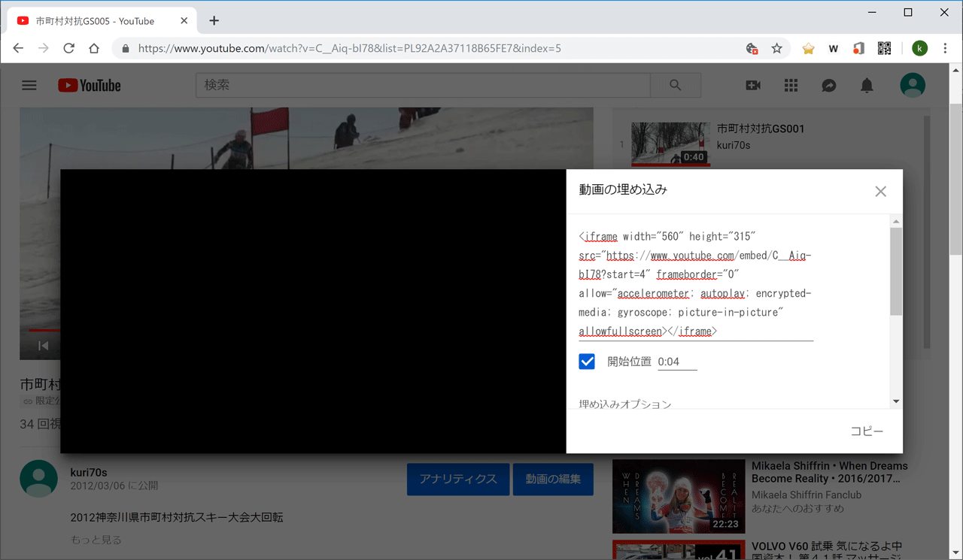Click the search magnifier button
Viewport: 963px width, 560px height.
click(676, 86)
